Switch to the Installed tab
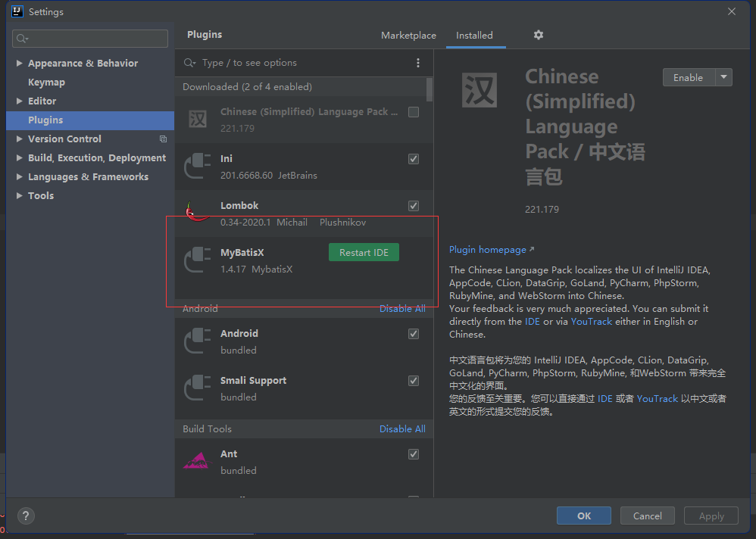Viewport: 756px width, 539px height. coord(474,35)
